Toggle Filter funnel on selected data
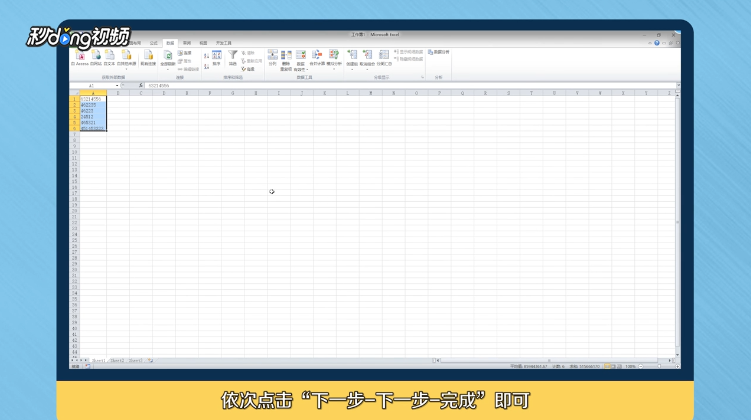751x420 pixels. pyautogui.click(x=232, y=57)
